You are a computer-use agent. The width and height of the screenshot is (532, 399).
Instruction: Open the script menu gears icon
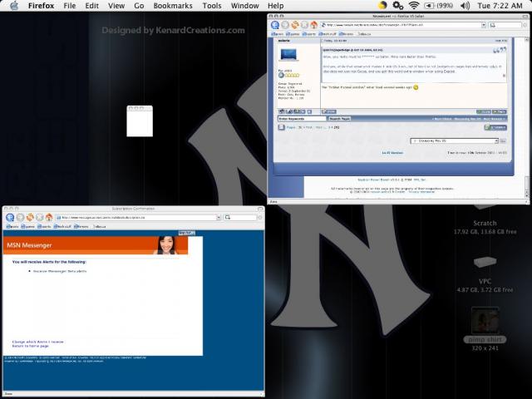point(397,6)
